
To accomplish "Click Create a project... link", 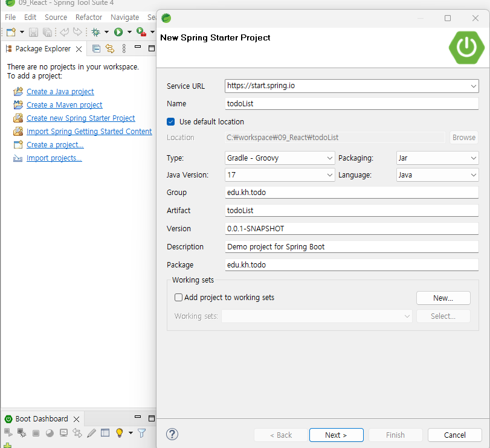I will click(55, 144).
